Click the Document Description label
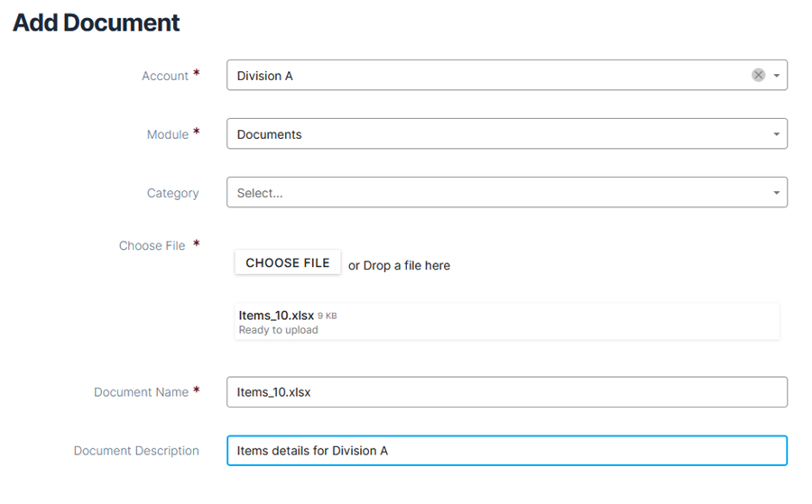Viewport: 812px width, 504px height. [x=136, y=451]
